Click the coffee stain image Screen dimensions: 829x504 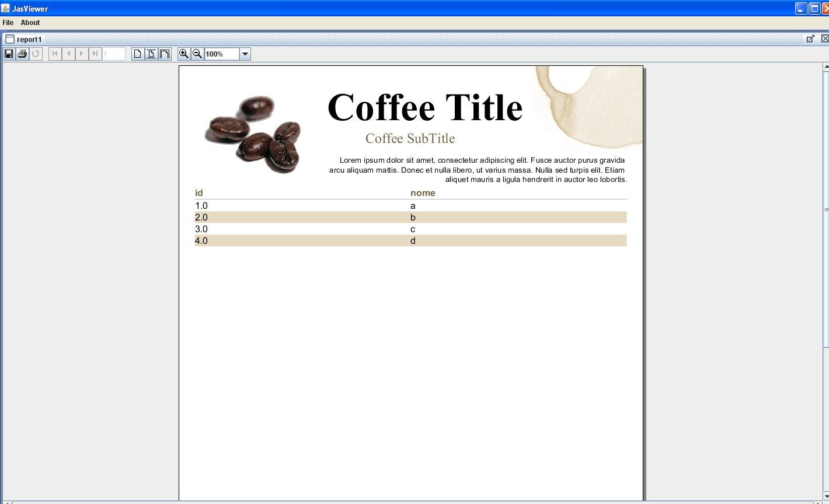pos(588,108)
